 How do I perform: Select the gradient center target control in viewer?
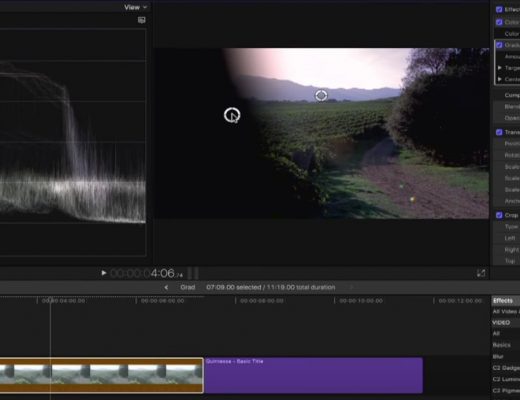point(321,96)
